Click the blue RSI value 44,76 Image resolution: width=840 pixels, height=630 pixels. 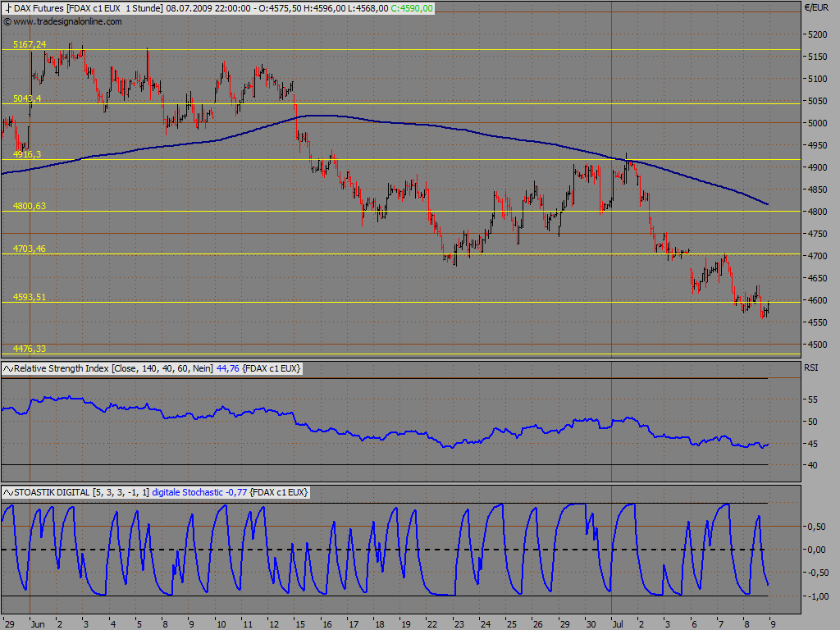pyautogui.click(x=228, y=368)
